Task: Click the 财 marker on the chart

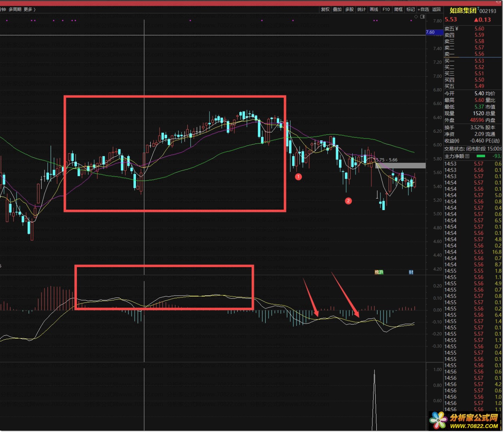Action: (411, 272)
